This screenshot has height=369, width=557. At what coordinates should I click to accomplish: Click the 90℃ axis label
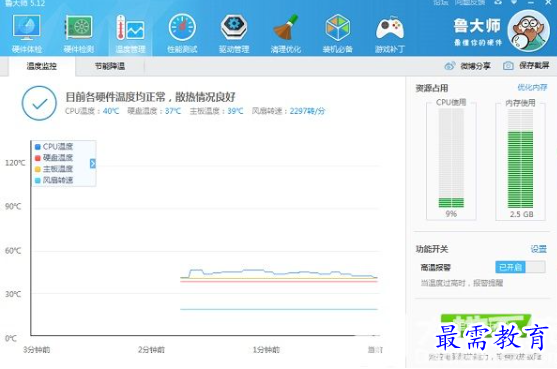(x=13, y=206)
